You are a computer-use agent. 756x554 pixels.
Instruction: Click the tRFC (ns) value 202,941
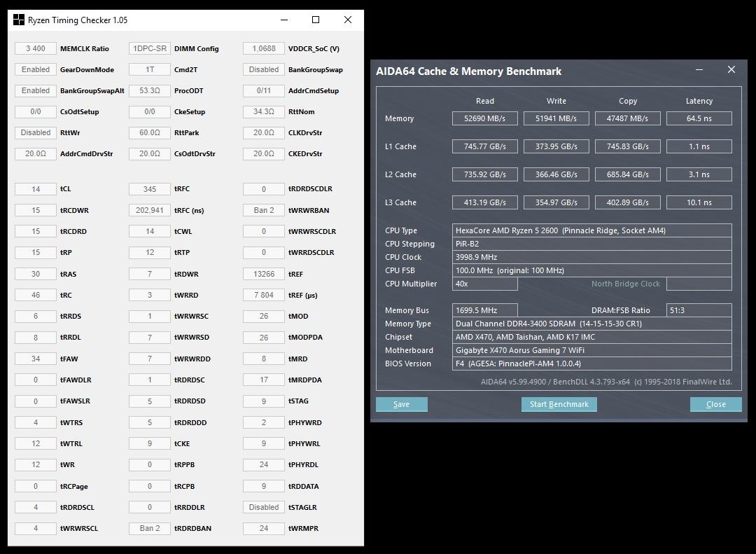tap(150, 210)
